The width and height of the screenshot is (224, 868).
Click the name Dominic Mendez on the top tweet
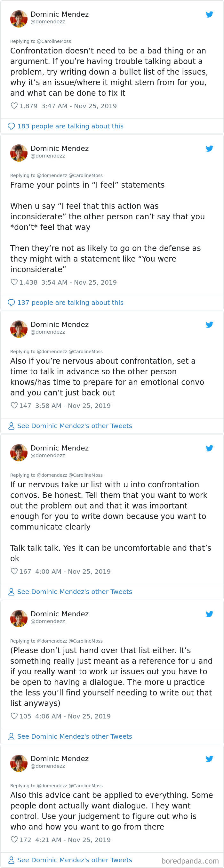point(59,14)
